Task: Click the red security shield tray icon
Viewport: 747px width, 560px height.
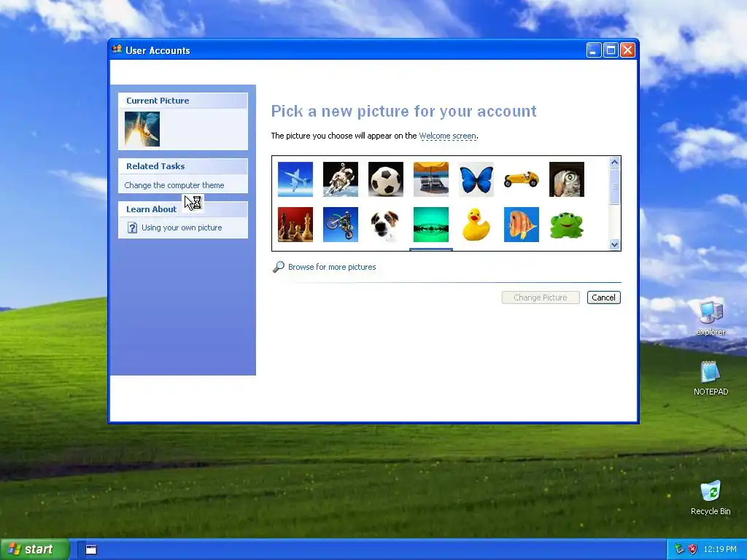Action: 693,550
